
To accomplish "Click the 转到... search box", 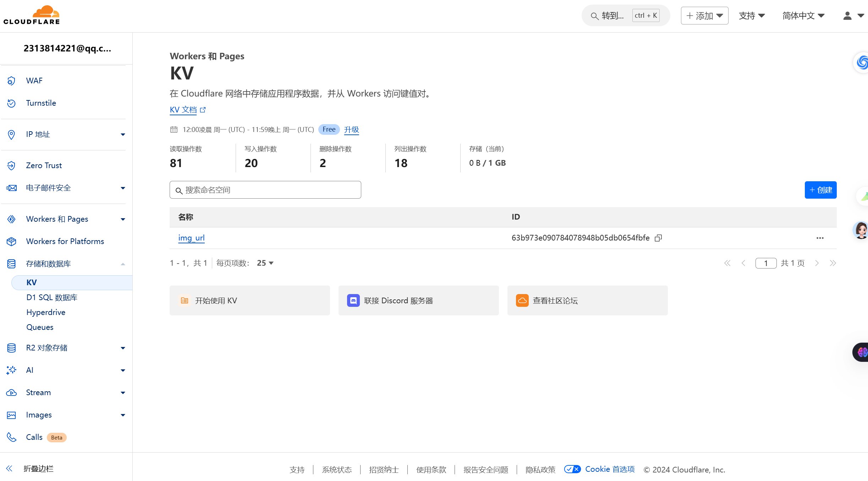I will pyautogui.click(x=625, y=16).
